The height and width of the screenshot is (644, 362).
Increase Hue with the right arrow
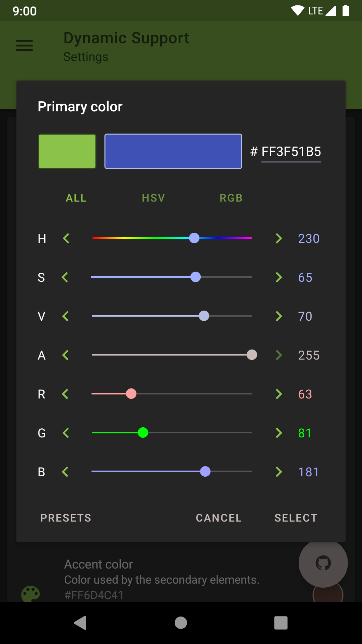point(279,238)
